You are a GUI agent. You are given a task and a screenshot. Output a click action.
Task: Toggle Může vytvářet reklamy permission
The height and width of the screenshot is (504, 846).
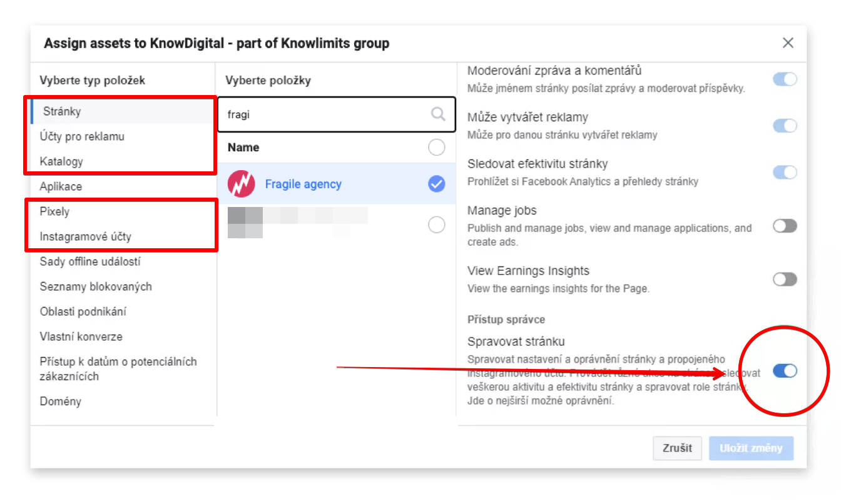[785, 126]
